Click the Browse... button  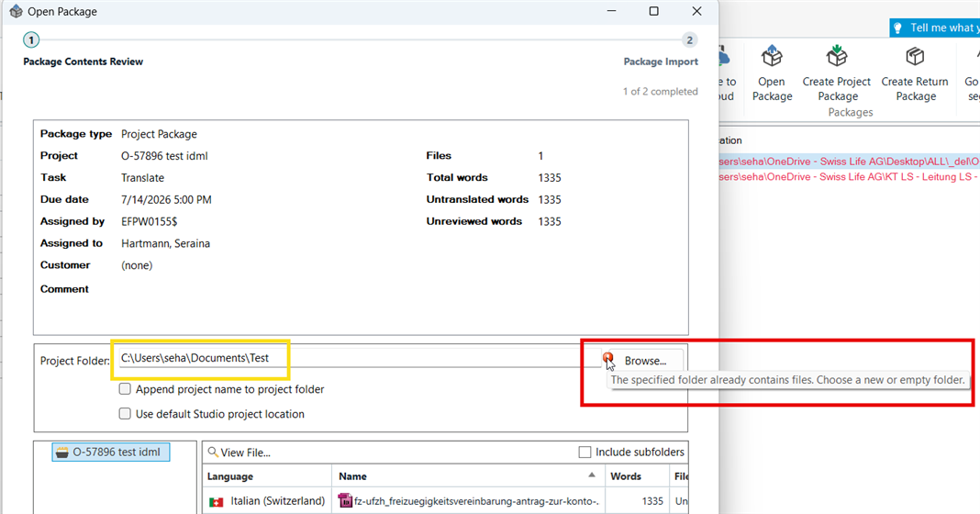tap(646, 361)
